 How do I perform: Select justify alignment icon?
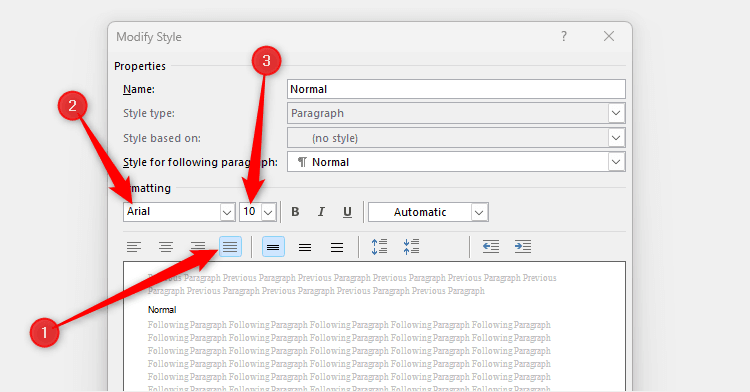pos(230,247)
